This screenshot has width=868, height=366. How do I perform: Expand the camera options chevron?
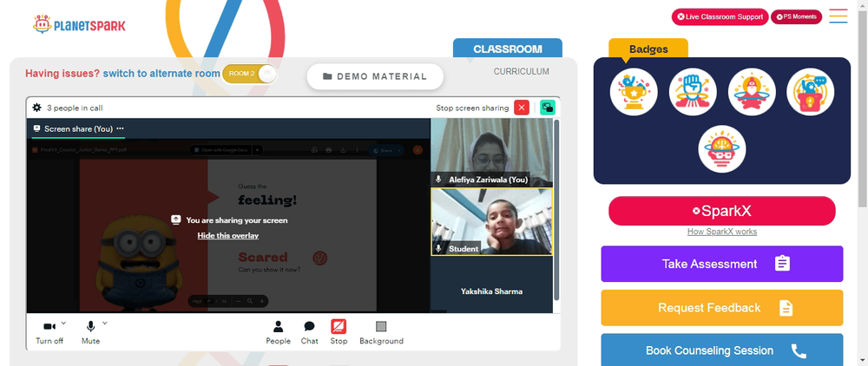[63, 323]
